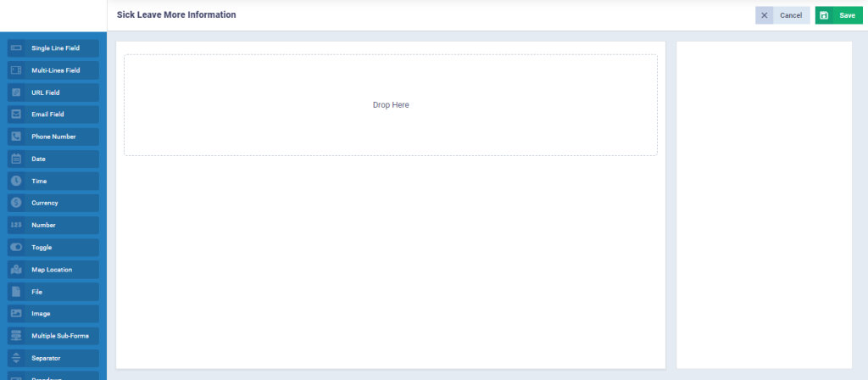Select the File field label

coord(36,292)
